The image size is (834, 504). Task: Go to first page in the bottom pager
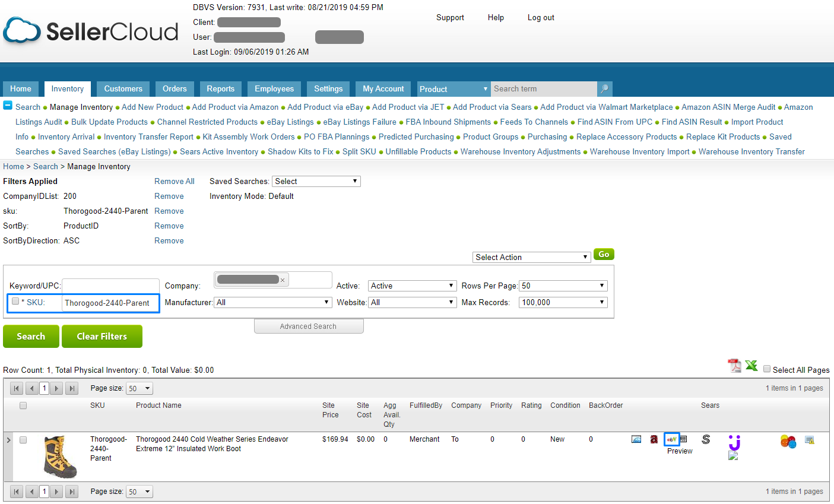17,492
